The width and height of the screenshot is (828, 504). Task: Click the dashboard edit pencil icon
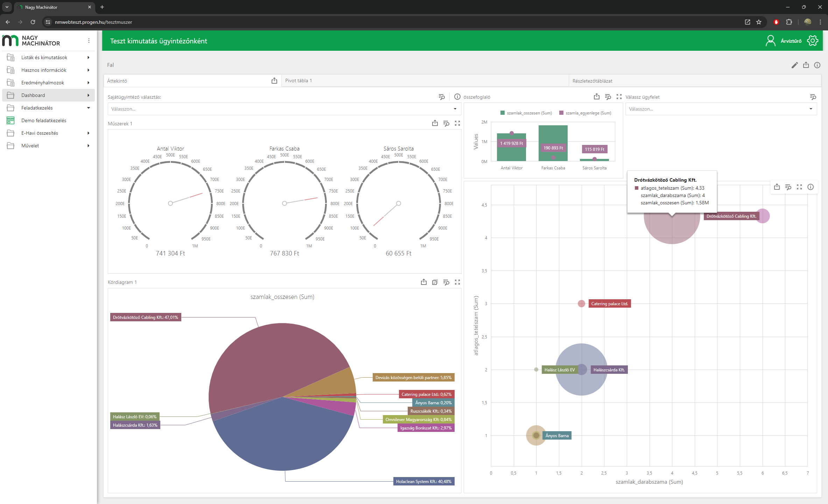[794, 65]
